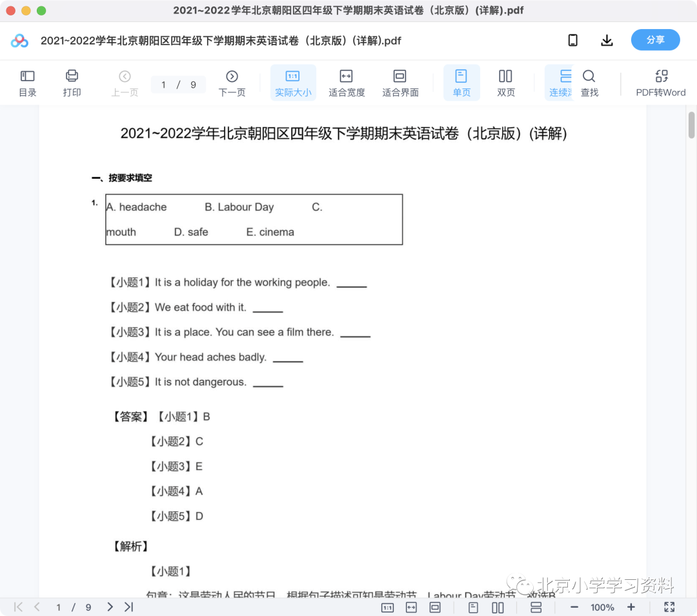697x616 pixels.
Task: Zoom out with the minus button
Action: pos(574,607)
